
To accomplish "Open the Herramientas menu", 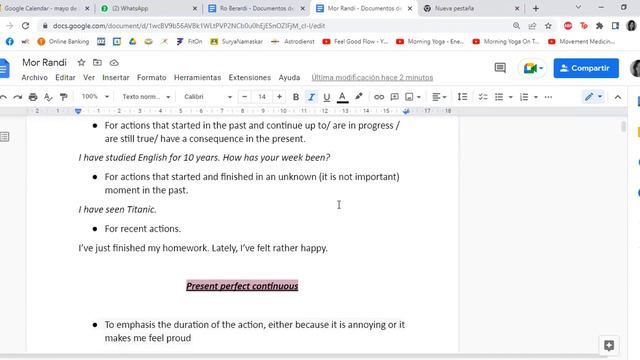I will [x=198, y=78].
